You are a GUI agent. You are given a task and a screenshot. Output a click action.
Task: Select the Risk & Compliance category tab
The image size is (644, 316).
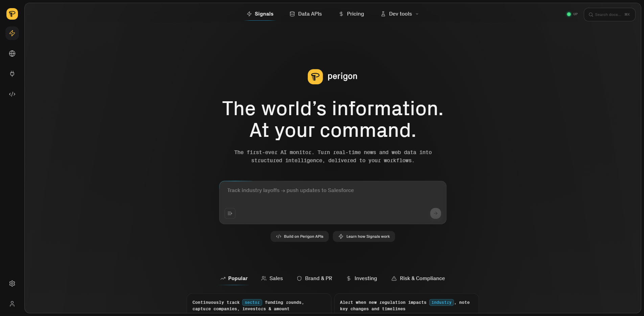(x=418, y=278)
